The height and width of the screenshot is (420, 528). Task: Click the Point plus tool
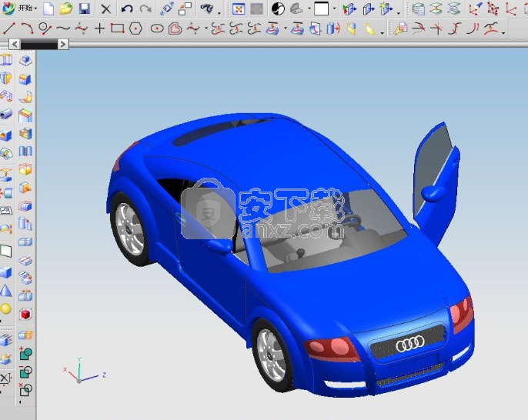pos(99,29)
